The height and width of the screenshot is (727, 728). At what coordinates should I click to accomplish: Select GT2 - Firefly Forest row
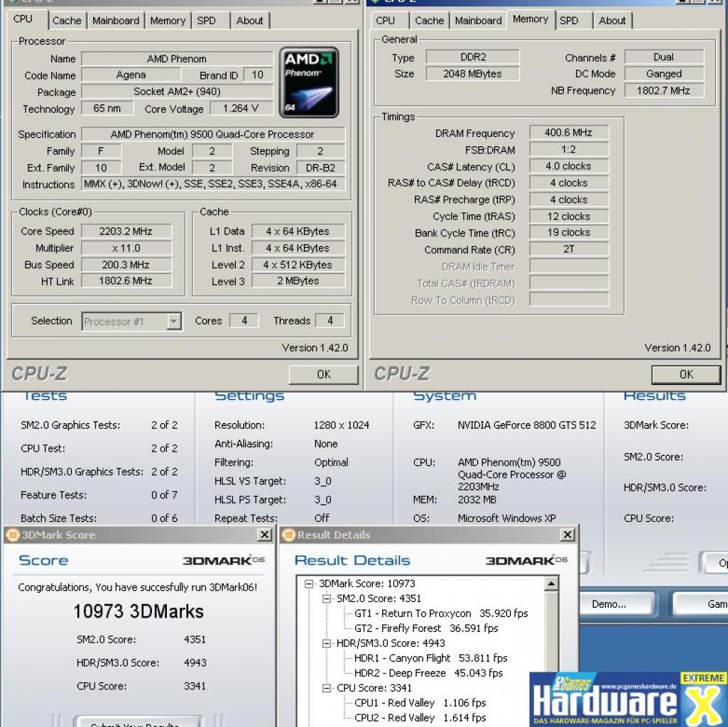pyautogui.click(x=425, y=628)
